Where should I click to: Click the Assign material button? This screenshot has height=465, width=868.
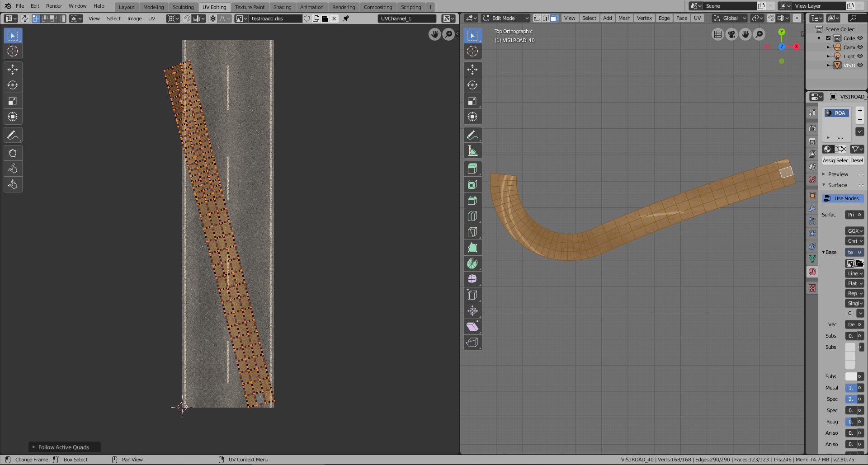click(x=828, y=160)
